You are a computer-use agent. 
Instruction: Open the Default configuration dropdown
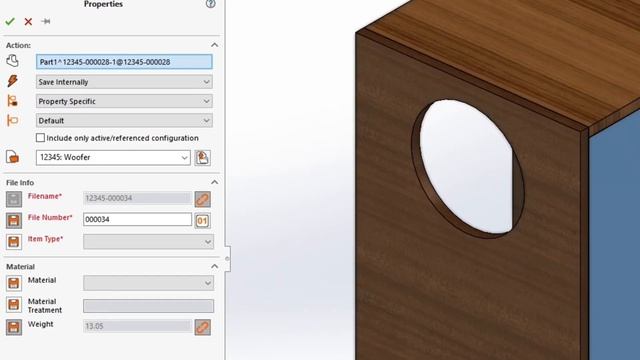pyautogui.click(x=124, y=121)
